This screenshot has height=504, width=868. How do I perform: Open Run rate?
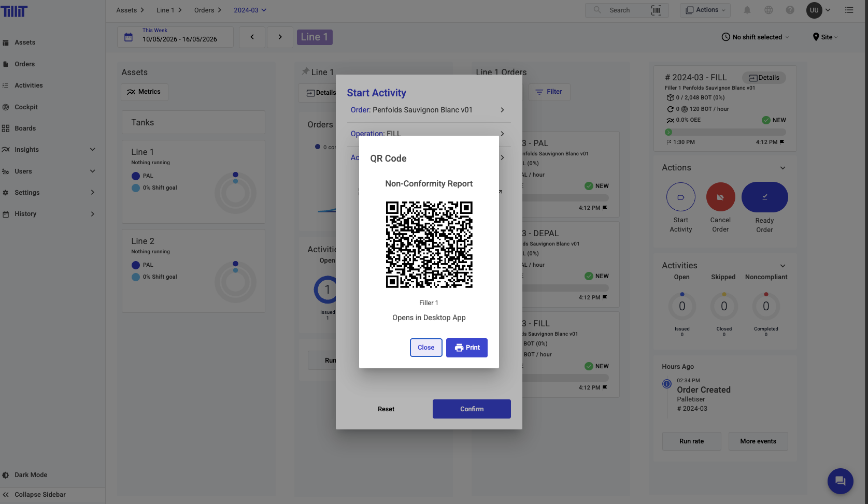692,441
